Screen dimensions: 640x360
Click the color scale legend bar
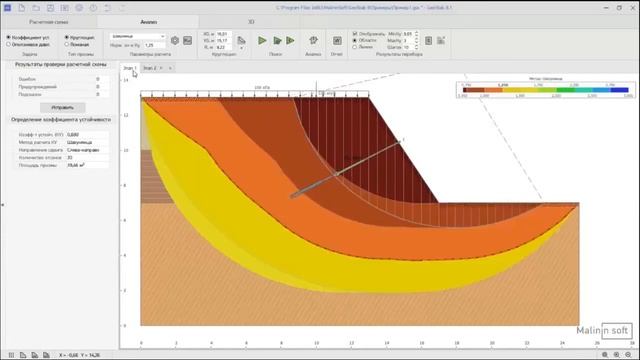click(545, 90)
